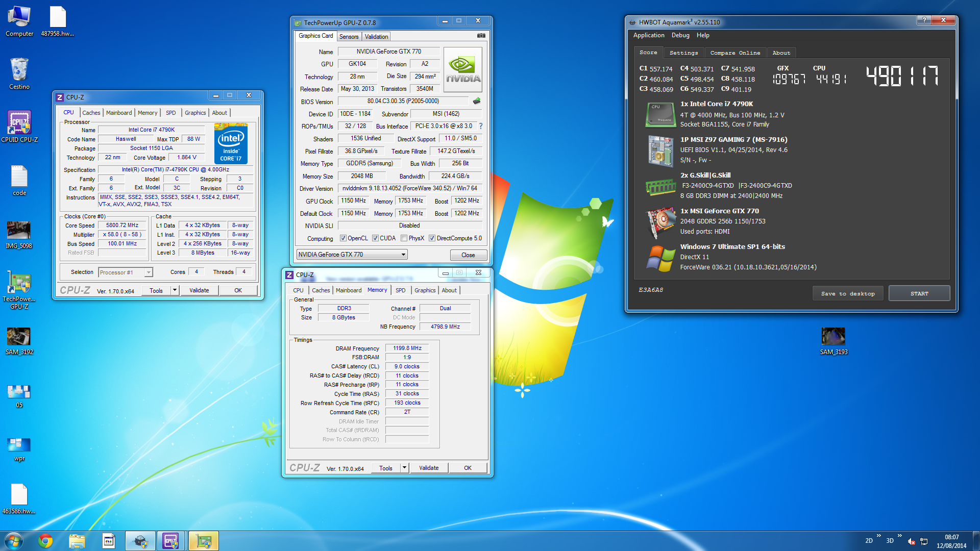The height and width of the screenshot is (551, 980).
Task: Switch to GPU-Z taskbar button
Action: [204, 541]
